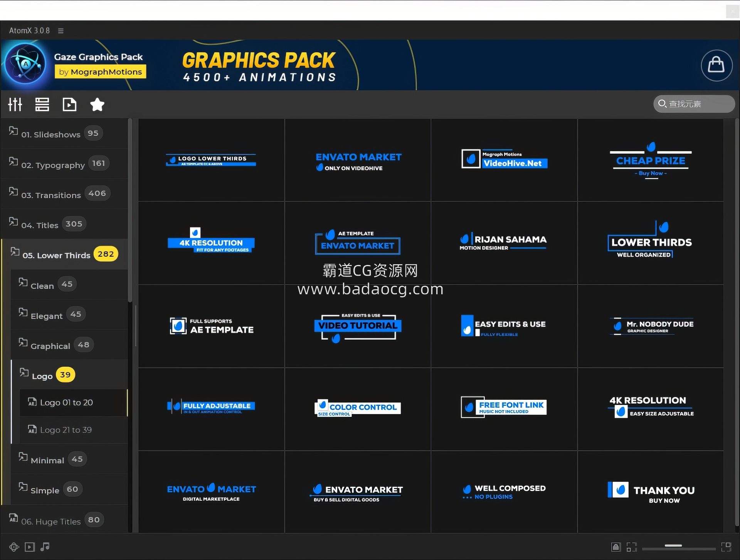Select the THANK YOU BUY NOW thumbnail
The height and width of the screenshot is (560, 740).
tap(651, 492)
